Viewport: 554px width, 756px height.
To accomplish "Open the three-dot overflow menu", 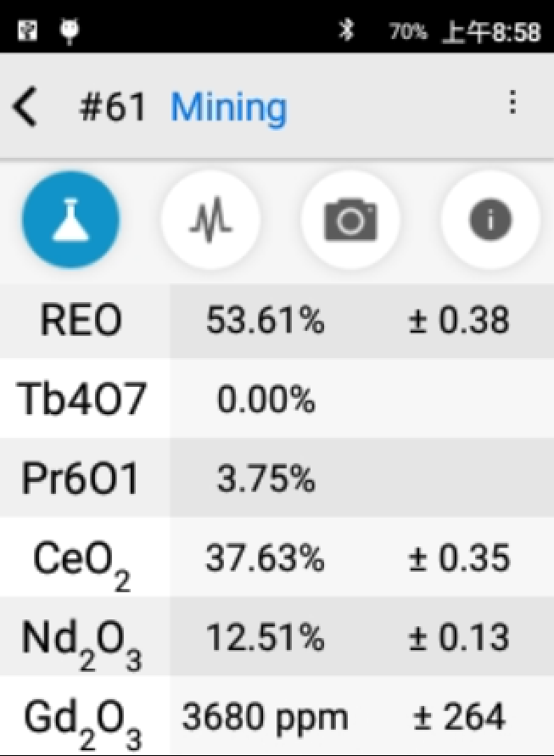I will (512, 102).
